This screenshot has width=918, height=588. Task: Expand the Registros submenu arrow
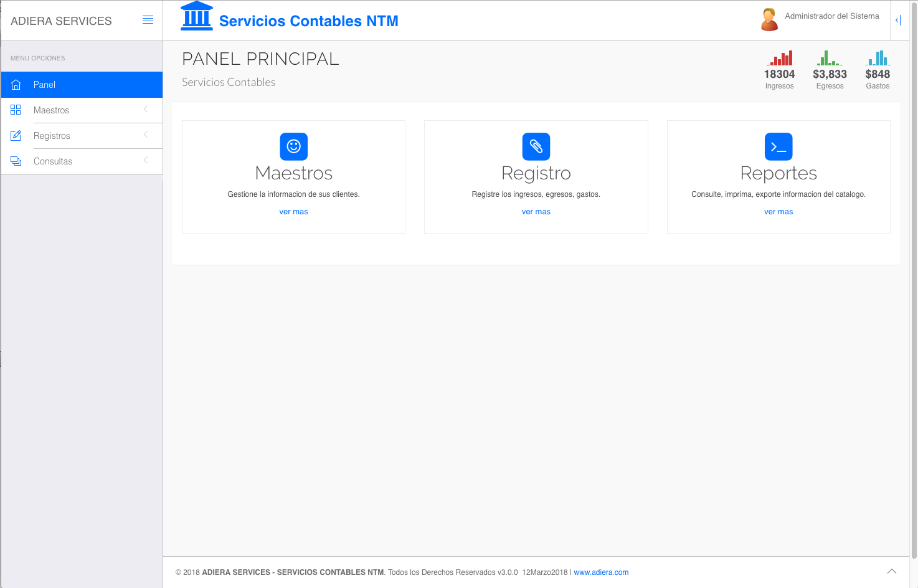[146, 135]
